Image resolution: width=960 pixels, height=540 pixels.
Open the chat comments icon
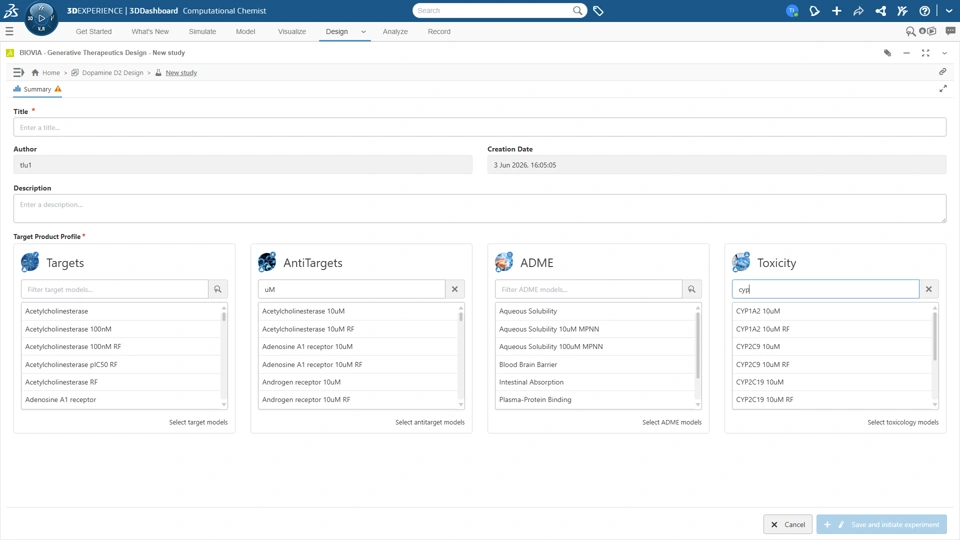pos(950,31)
